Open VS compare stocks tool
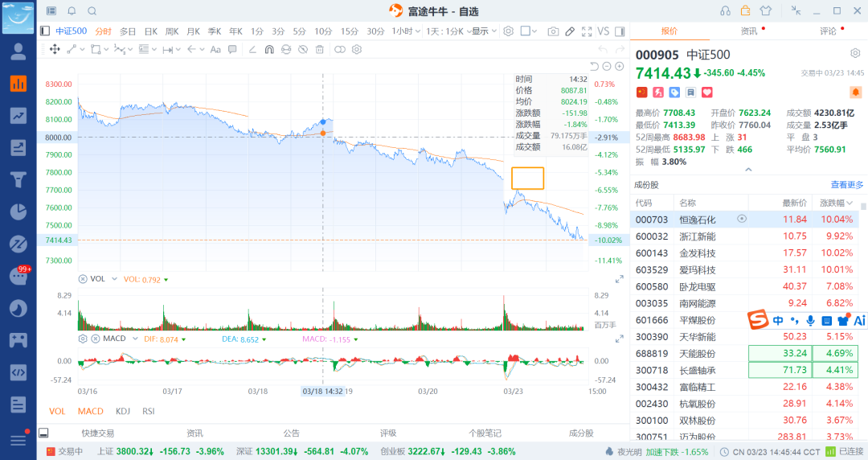The width and height of the screenshot is (868, 460). [x=604, y=31]
